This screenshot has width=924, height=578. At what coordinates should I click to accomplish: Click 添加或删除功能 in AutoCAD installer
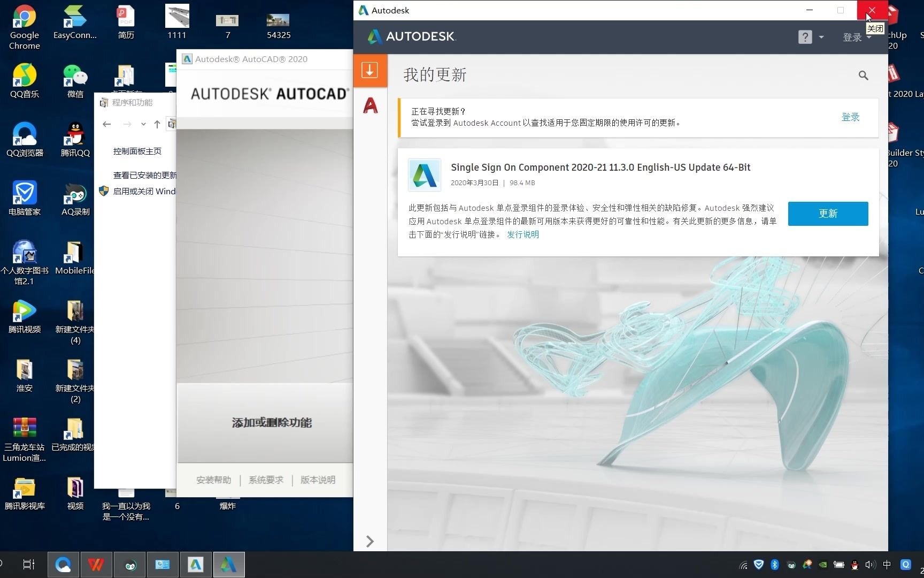click(272, 423)
